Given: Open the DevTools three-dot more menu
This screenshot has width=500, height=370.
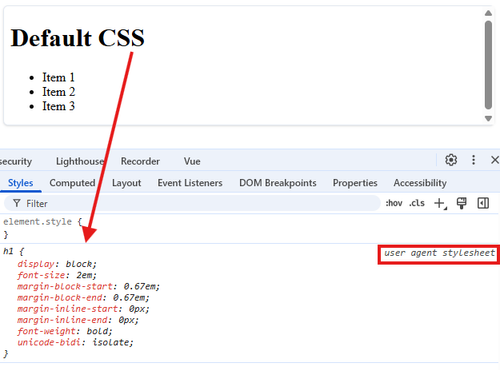Looking at the screenshot, I should 473,160.
